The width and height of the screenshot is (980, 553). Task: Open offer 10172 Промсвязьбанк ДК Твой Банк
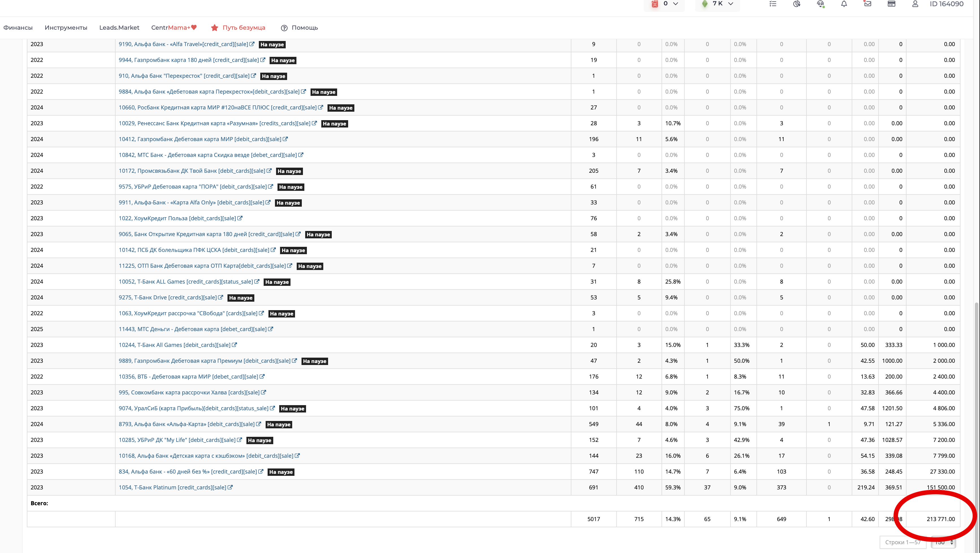click(x=192, y=171)
